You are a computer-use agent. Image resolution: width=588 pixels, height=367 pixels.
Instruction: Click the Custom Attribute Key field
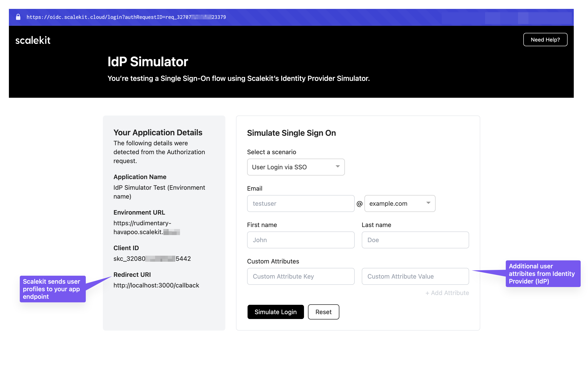[x=300, y=276]
